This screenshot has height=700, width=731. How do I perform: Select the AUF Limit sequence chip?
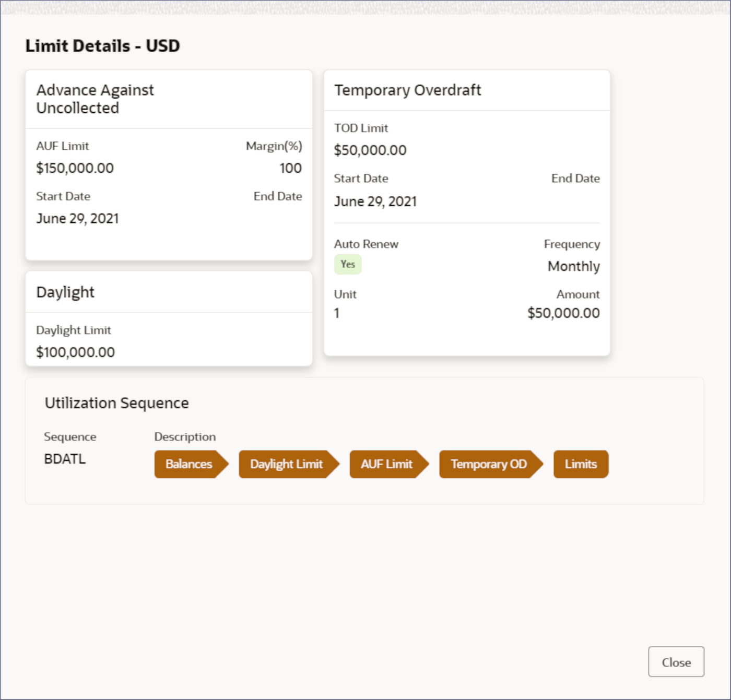(x=386, y=464)
